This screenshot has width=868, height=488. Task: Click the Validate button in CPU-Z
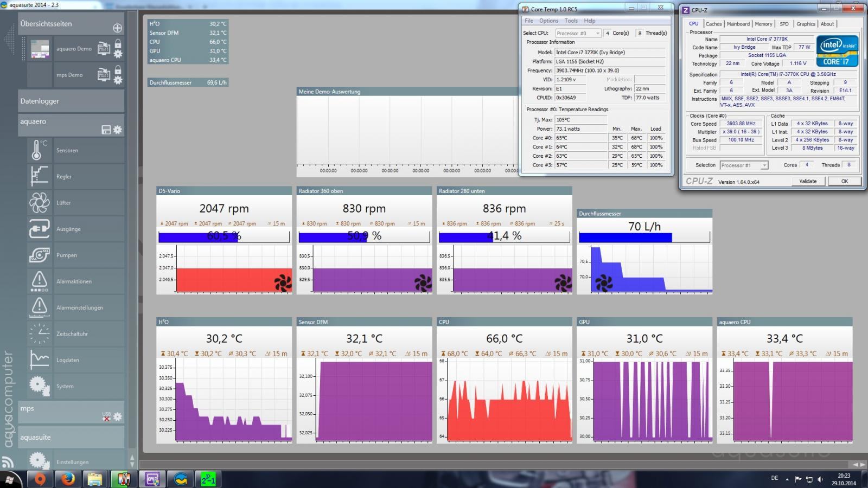[808, 181]
